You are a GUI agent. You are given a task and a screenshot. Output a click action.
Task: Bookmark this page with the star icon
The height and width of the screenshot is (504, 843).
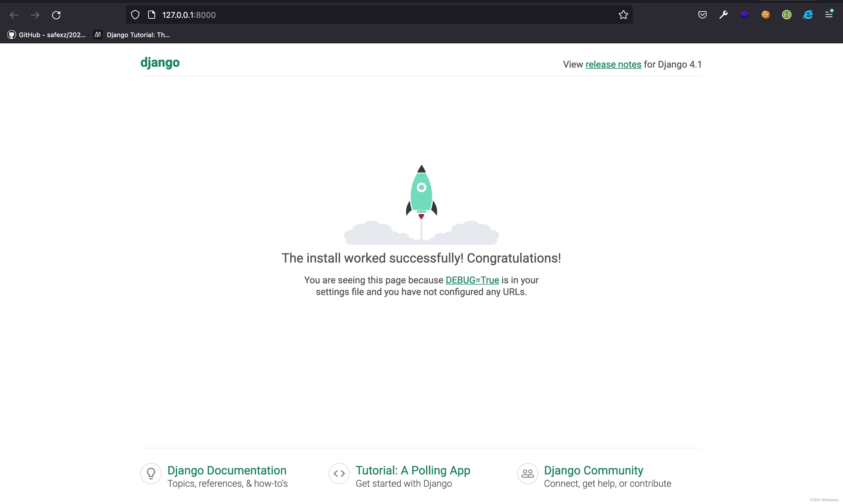point(623,15)
